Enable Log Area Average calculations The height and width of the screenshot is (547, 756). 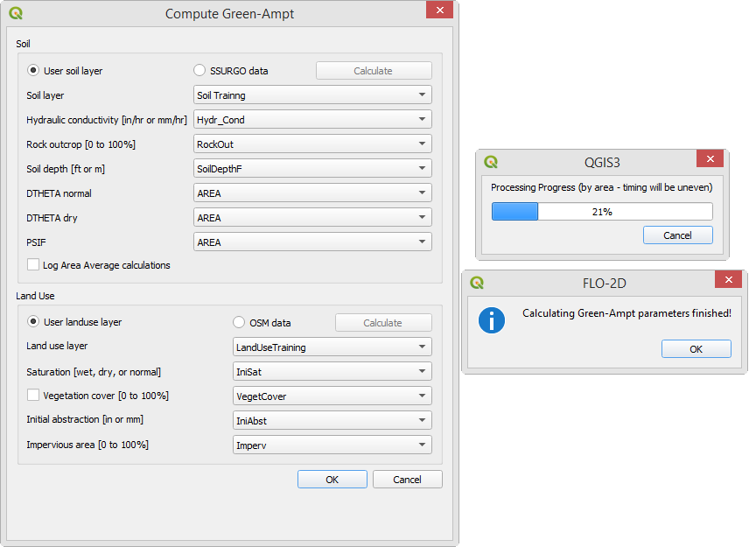[33, 265]
